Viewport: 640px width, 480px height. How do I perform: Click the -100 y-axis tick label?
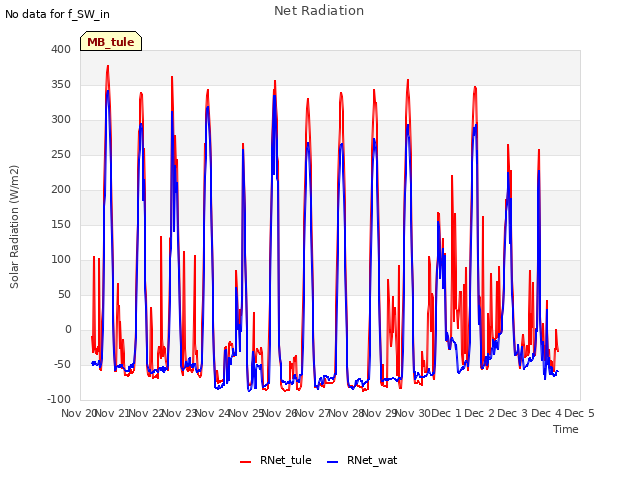pos(59,399)
